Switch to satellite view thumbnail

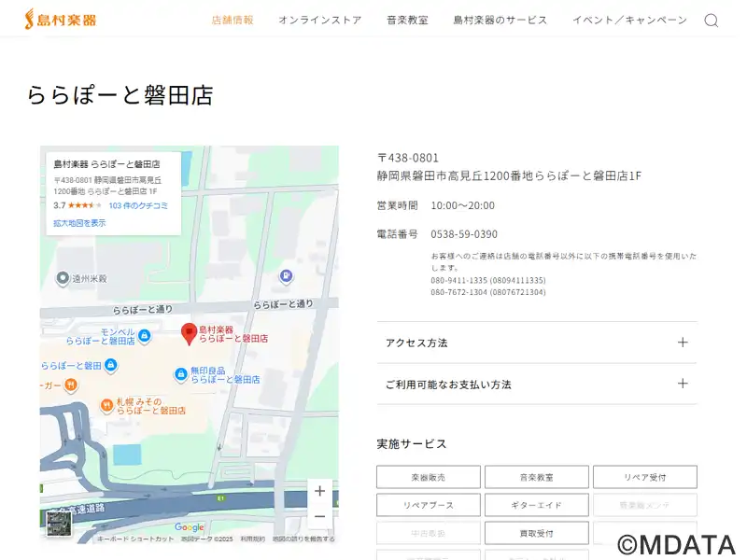[x=58, y=525]
